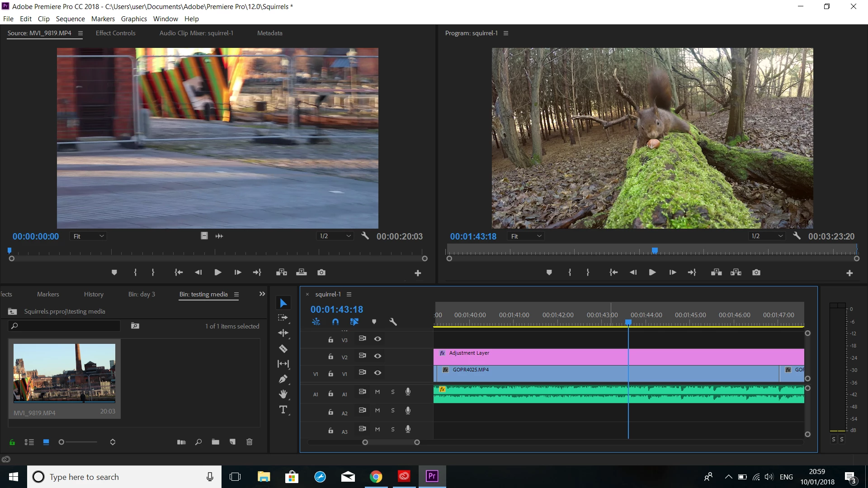Select the Pen tool

[283, 379]
